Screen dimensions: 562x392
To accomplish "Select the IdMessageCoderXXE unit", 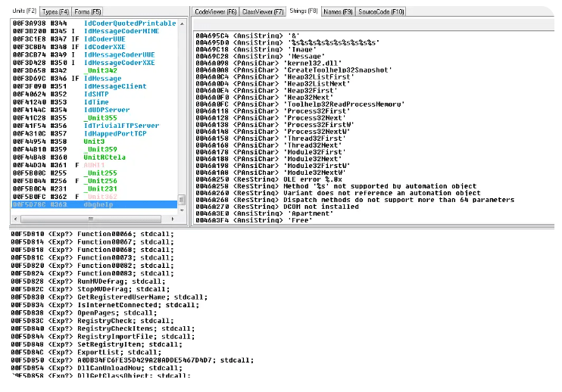I will click(x=95, y=63).
